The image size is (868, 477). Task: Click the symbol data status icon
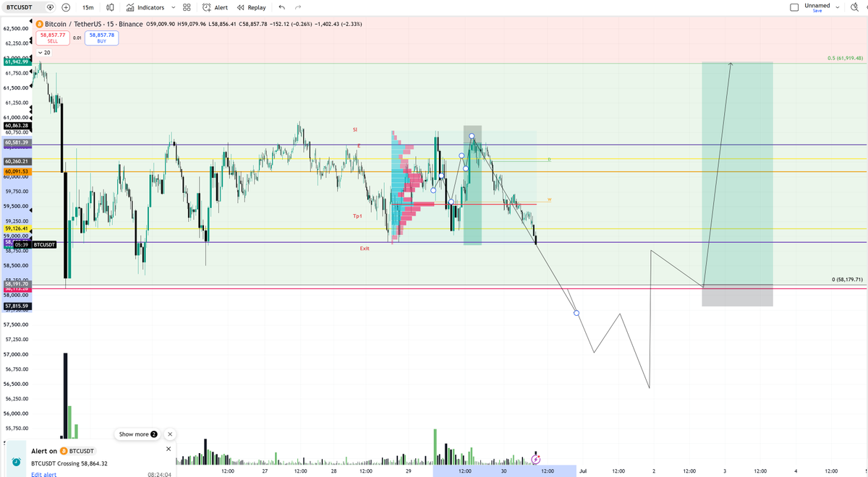click(x=51, y=7)
